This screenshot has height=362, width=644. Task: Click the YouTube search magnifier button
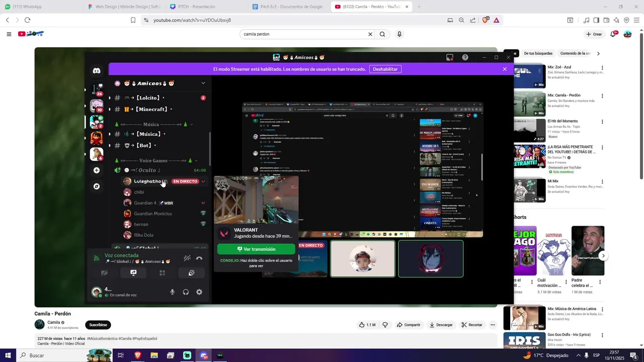pyautogui.click(x=382, y=34)
